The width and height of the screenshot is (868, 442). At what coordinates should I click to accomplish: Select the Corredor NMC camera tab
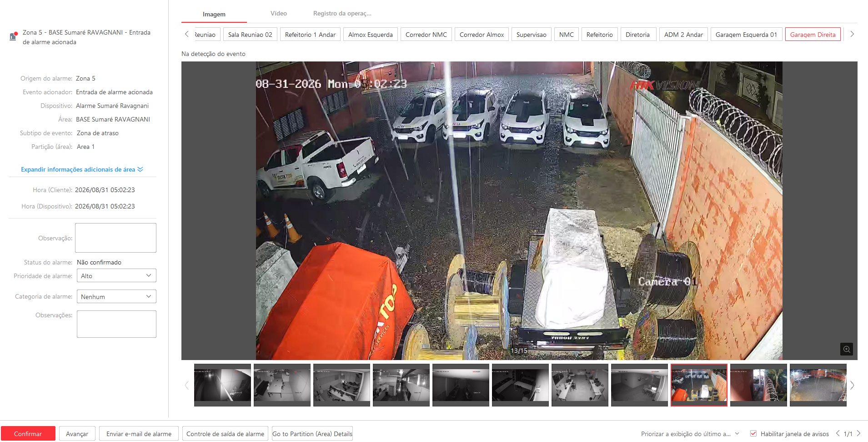pos(426,35)
